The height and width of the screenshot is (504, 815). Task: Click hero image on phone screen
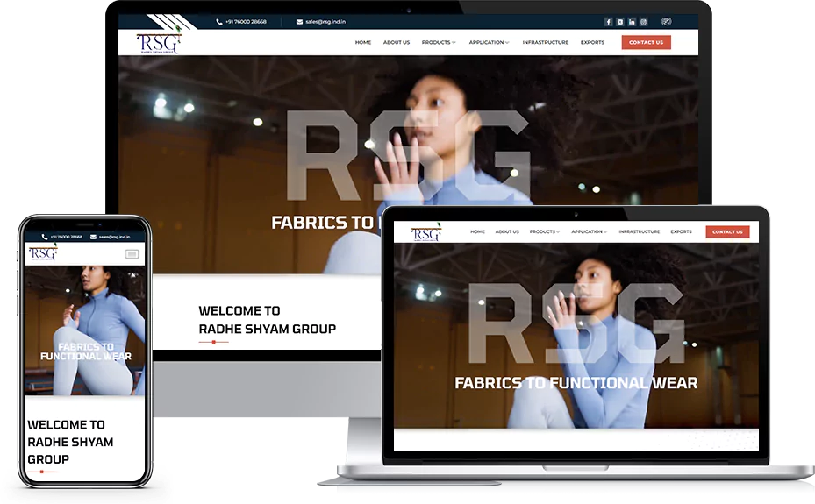(85, 330)
